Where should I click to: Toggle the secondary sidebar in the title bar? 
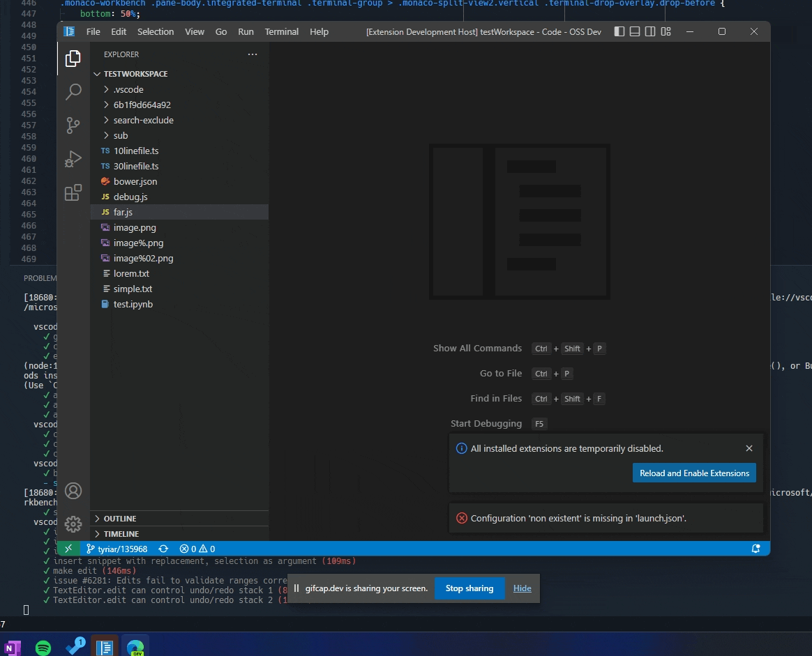(649, 31)
